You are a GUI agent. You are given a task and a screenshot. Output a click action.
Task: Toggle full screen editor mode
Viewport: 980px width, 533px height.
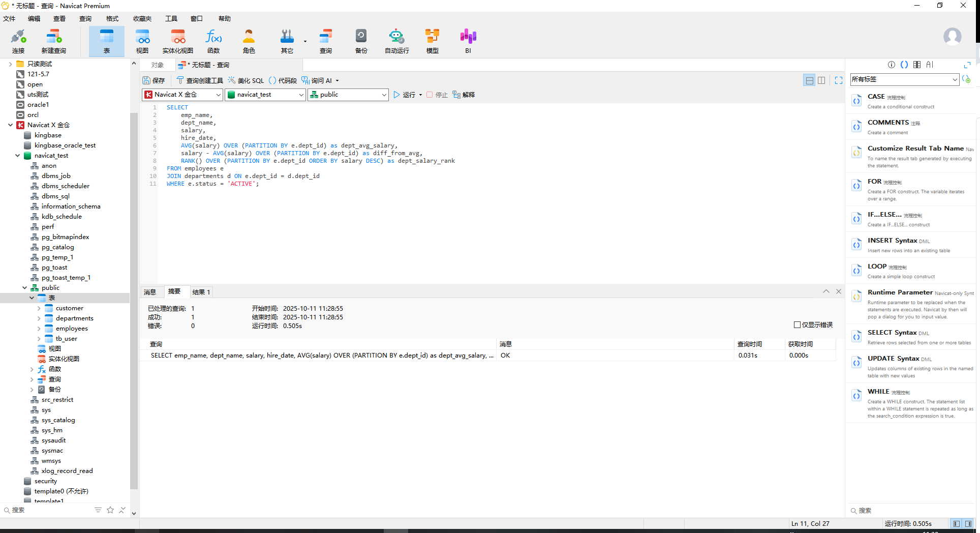tap(839, 80)
